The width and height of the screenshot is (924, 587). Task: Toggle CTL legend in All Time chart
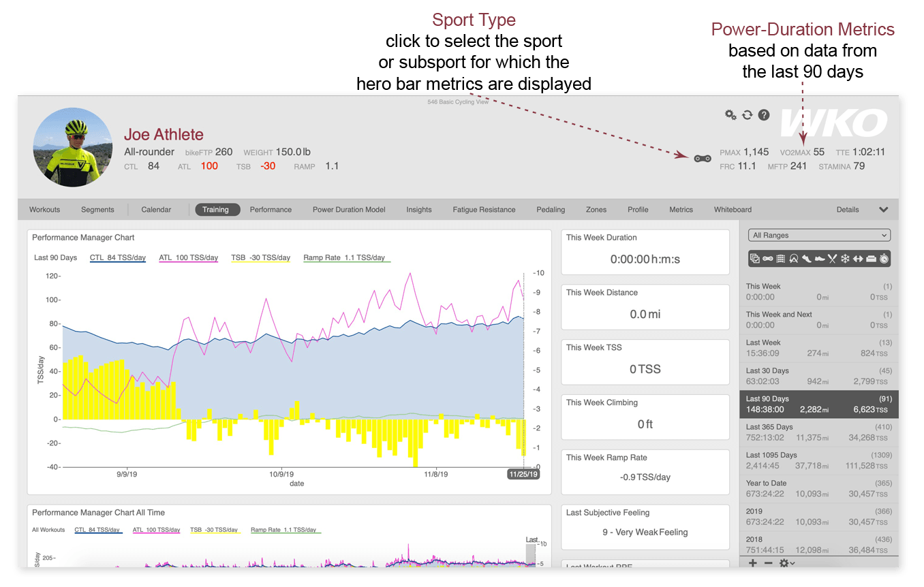[99, 530]
